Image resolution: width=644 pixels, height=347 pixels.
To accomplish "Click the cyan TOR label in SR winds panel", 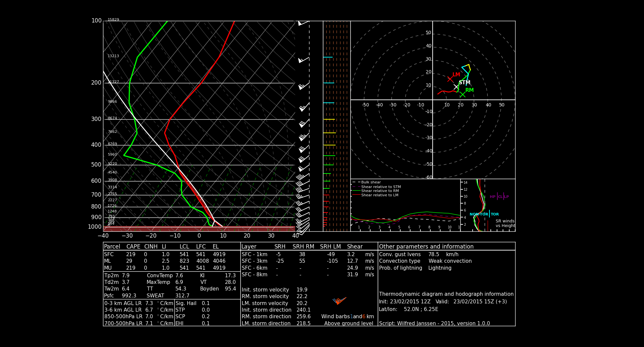I will point(495,214).
